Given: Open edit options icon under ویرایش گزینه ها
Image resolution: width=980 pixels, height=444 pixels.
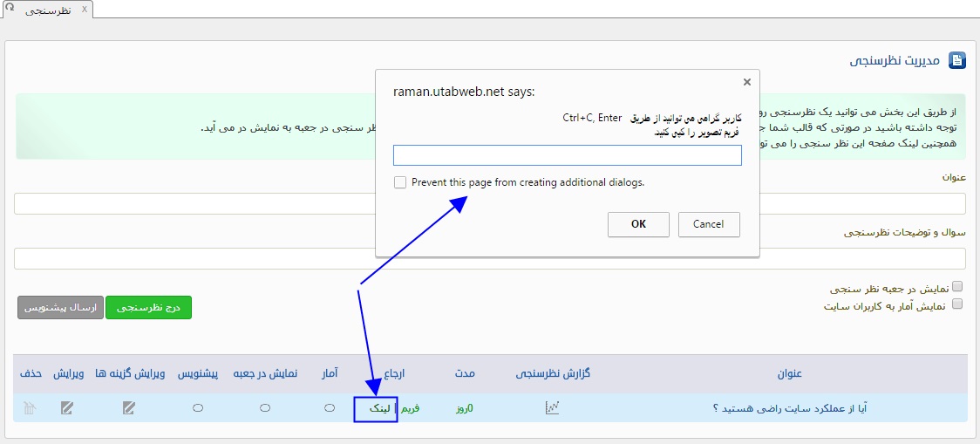Looking at the screenshot, I should click(129, 407).
